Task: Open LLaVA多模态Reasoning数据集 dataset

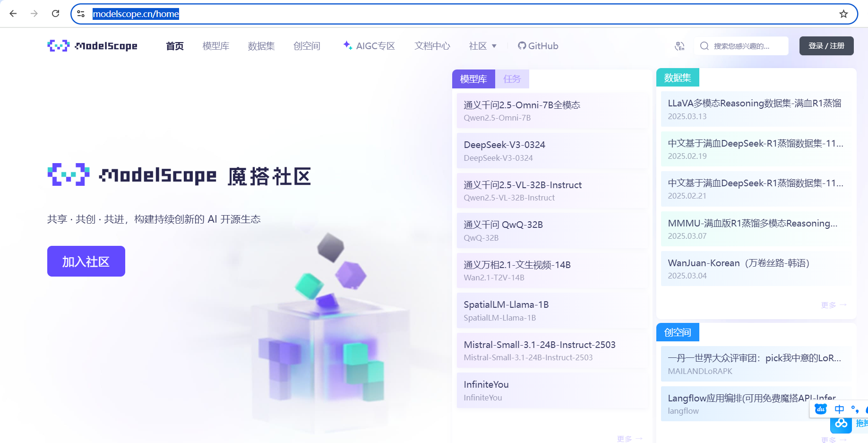Action: point(756,109)
